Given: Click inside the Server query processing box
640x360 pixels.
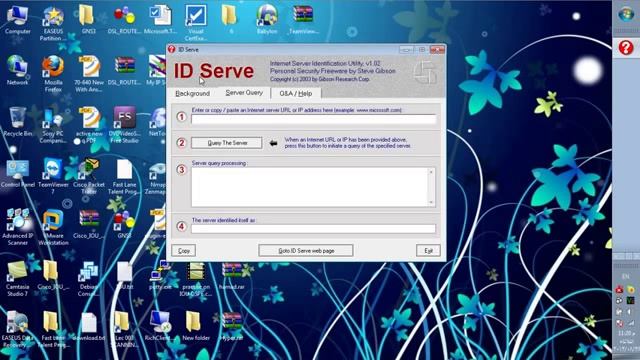Looking at the screenshot, I should coord(309,187).
